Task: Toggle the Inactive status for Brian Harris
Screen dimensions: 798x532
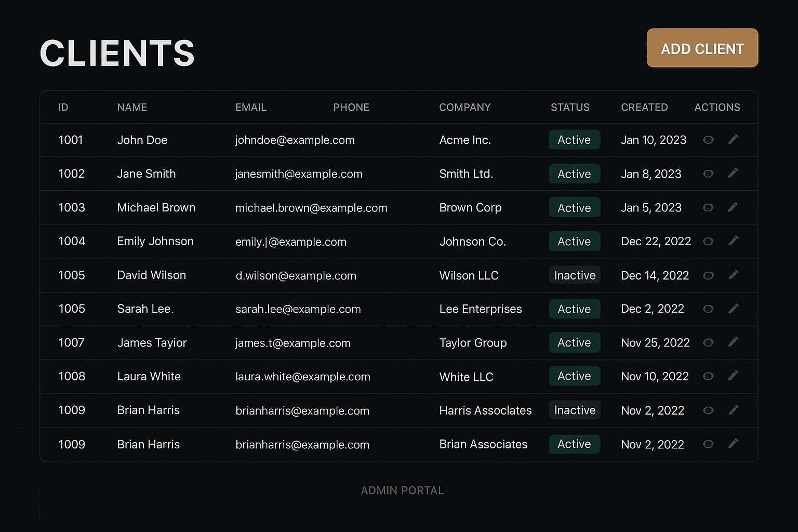Action: click(574, 410)
